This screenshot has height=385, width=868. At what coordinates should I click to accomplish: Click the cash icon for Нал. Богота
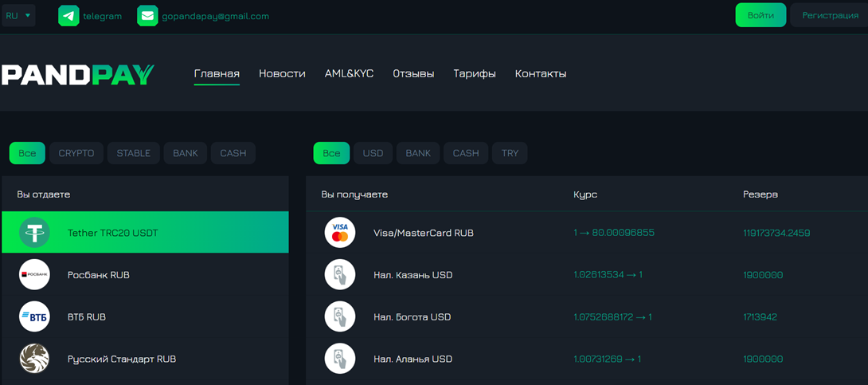pyautogui.click(x=340, y=317)
